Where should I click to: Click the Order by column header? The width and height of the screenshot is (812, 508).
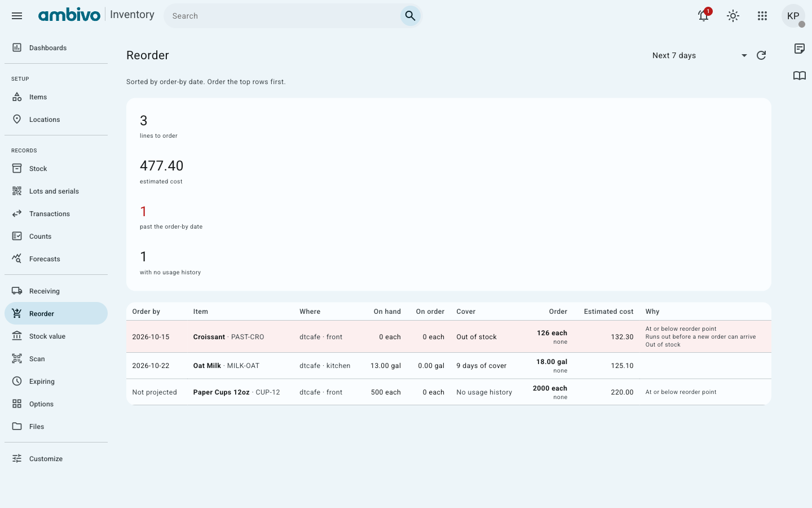point(146,312)
